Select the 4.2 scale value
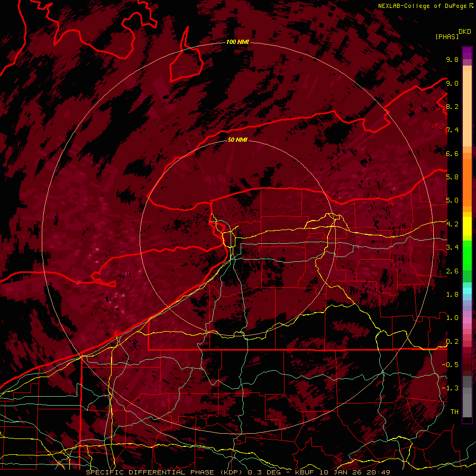Image resolution: width=476 pixels, height=476 pixels. click(x=452, y=224)
